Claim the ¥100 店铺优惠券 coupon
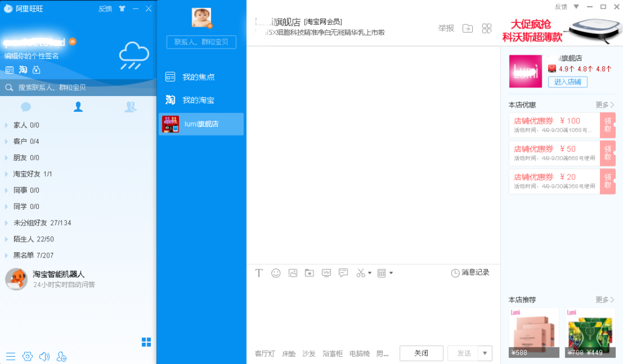623x364 pixels. point(607,125)
